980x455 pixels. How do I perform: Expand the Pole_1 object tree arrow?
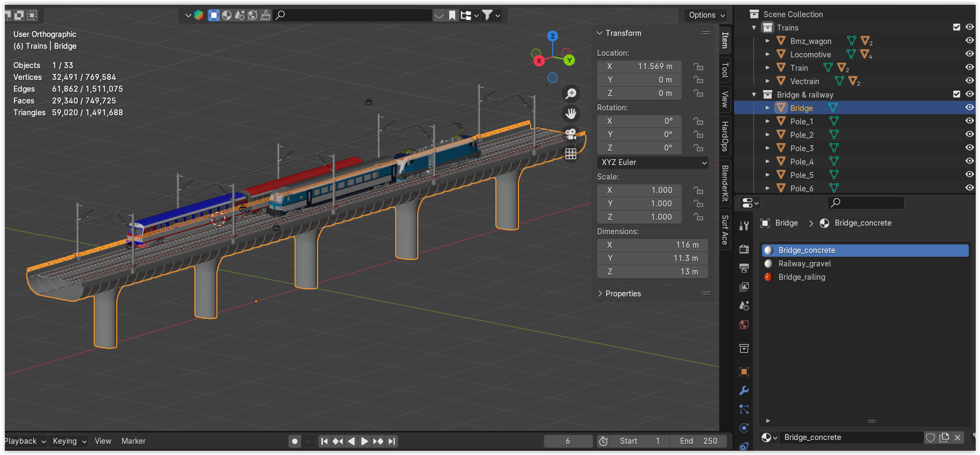(767, 122)
